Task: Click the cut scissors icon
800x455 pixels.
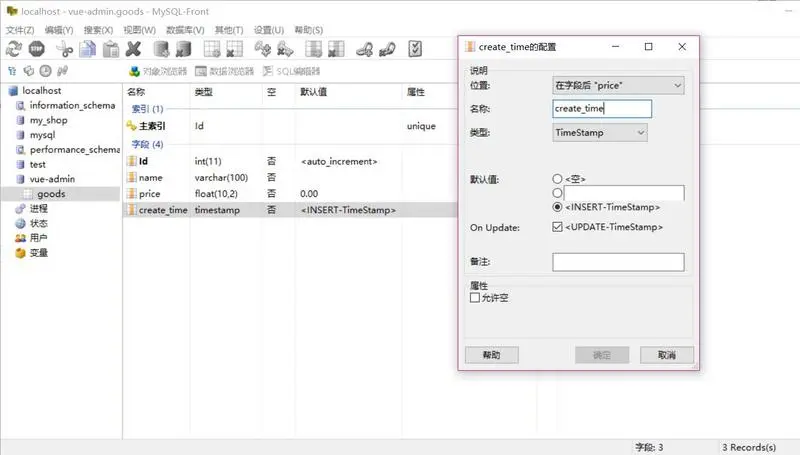Action: (x=64, y=49)
